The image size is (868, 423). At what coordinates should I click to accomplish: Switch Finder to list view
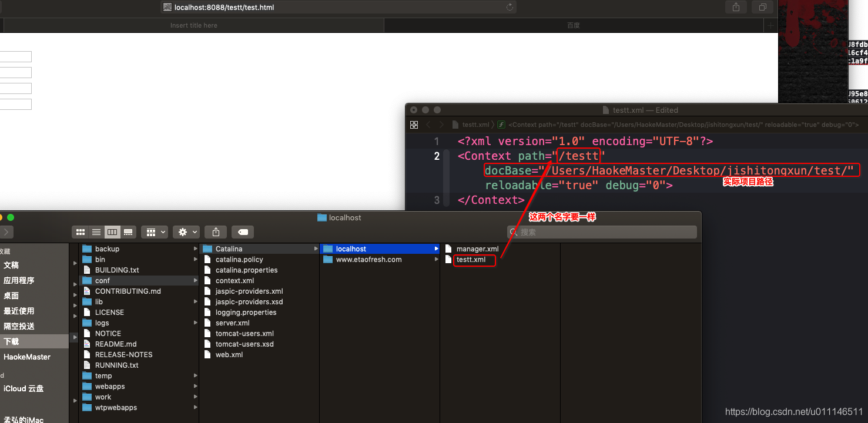(96, 231)
